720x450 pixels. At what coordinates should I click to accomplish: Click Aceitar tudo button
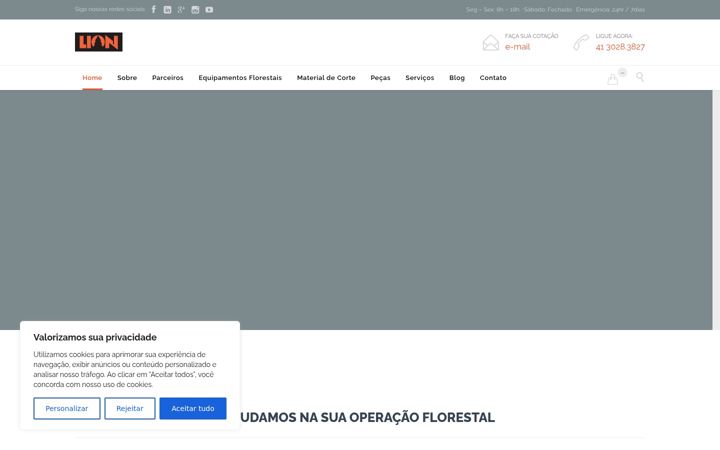193,408
